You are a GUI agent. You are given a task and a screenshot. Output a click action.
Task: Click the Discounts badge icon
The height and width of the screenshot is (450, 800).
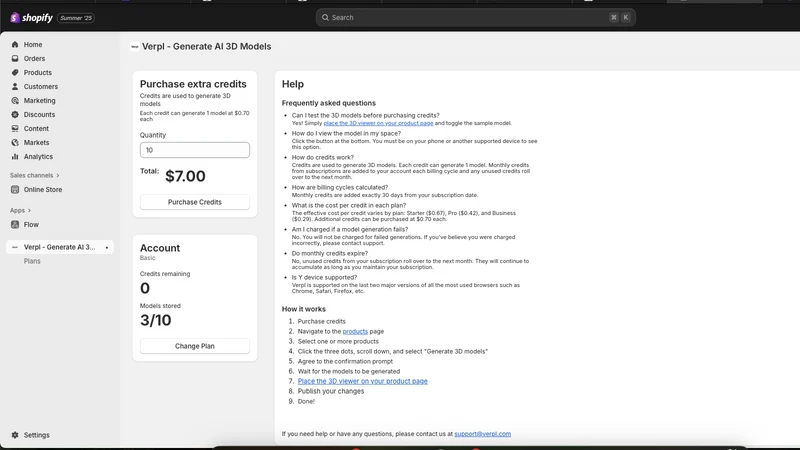[x=15, y=115]
